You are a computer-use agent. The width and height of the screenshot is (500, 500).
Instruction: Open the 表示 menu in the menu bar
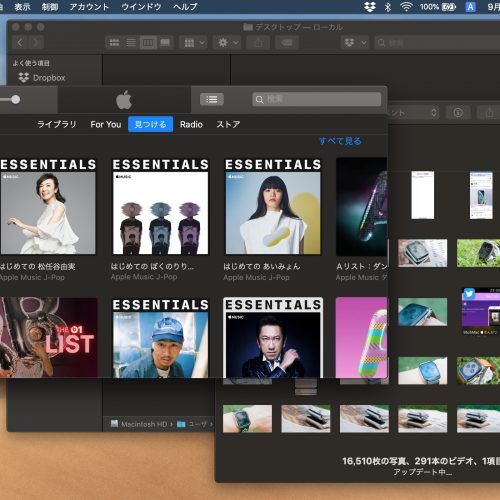22,7
